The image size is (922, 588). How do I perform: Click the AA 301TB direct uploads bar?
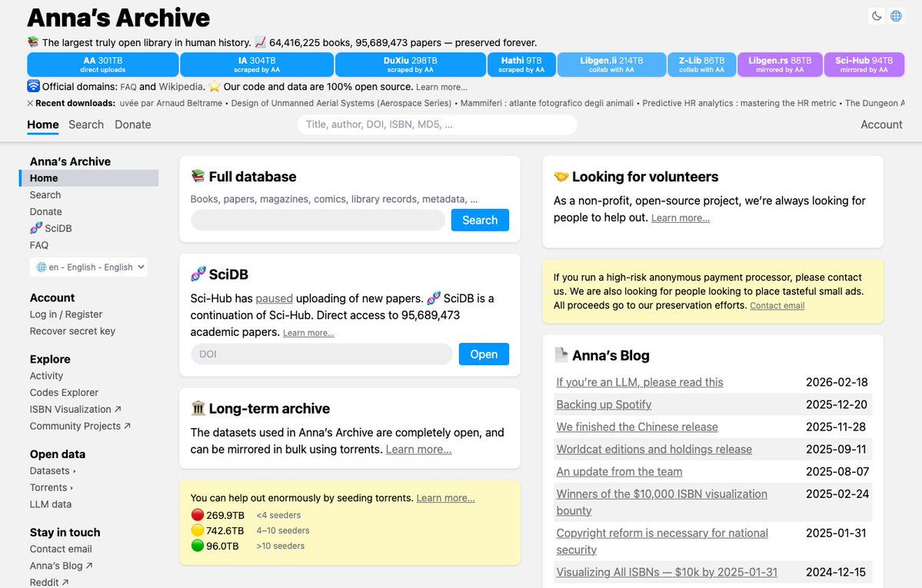(x=103, y=64)
